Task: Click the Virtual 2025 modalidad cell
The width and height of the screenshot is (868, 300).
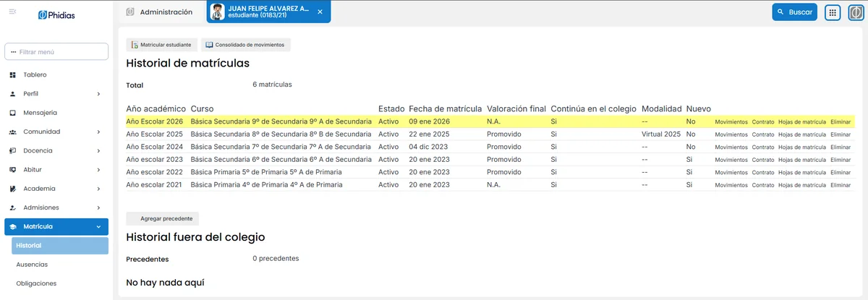Action: coord(661,134)
